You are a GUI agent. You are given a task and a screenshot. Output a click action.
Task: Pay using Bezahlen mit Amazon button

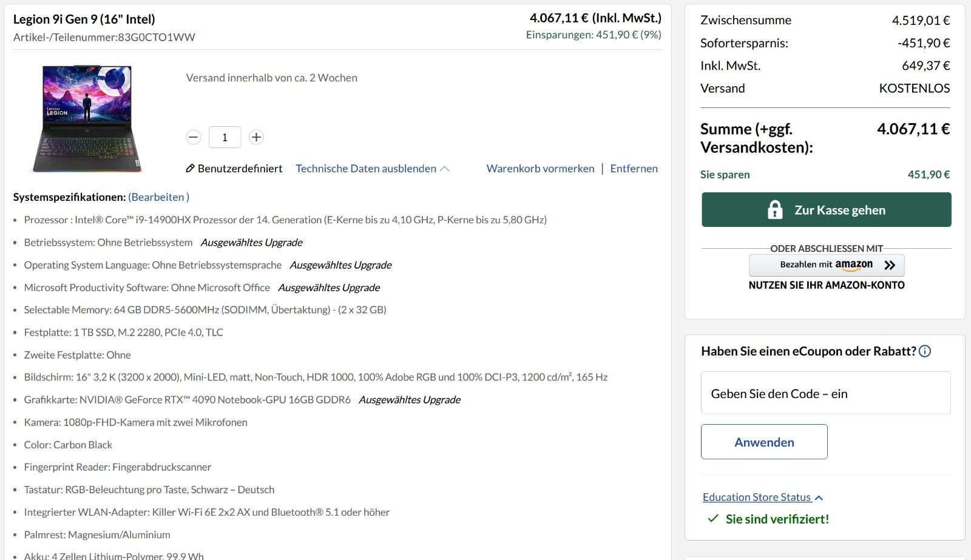click(826, 265)
